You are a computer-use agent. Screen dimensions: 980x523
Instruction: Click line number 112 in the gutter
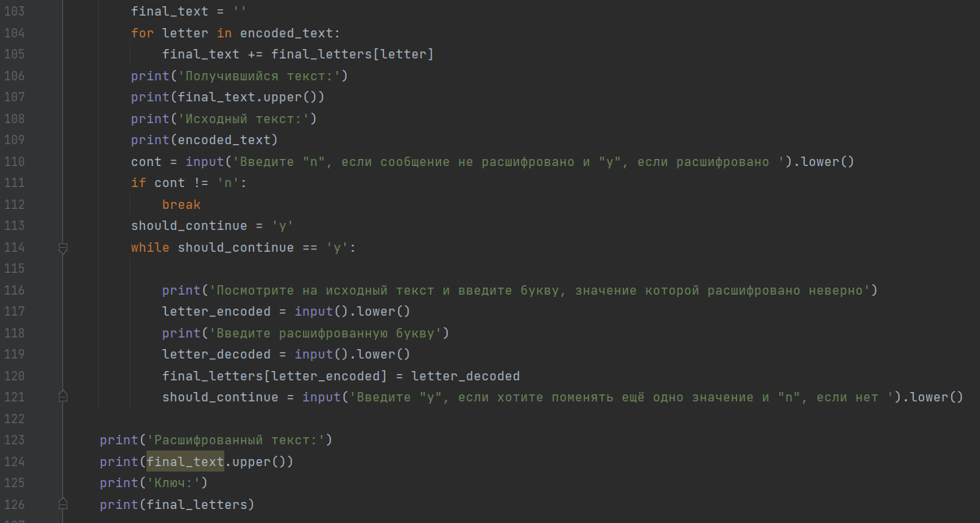point(14,204)
